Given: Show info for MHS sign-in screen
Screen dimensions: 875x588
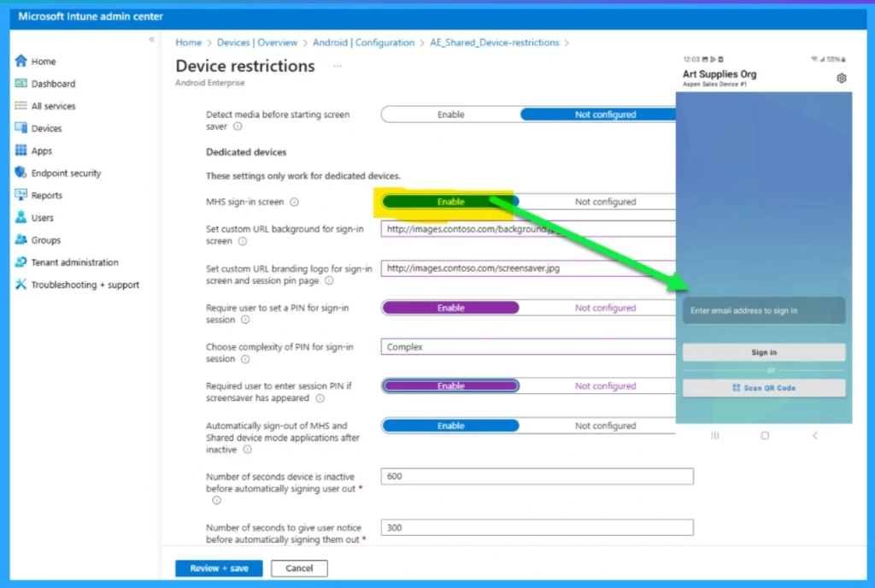Looking at the screenshot, I should (x=294, y=202).
